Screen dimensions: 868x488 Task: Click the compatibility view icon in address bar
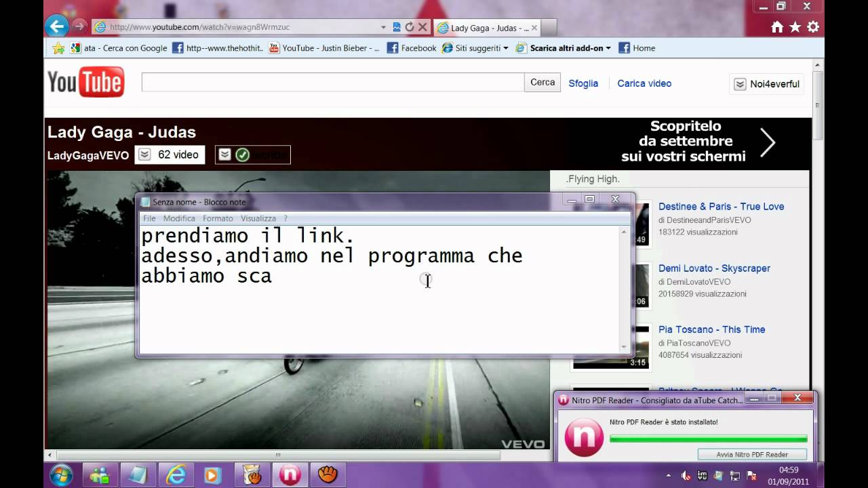397,27
